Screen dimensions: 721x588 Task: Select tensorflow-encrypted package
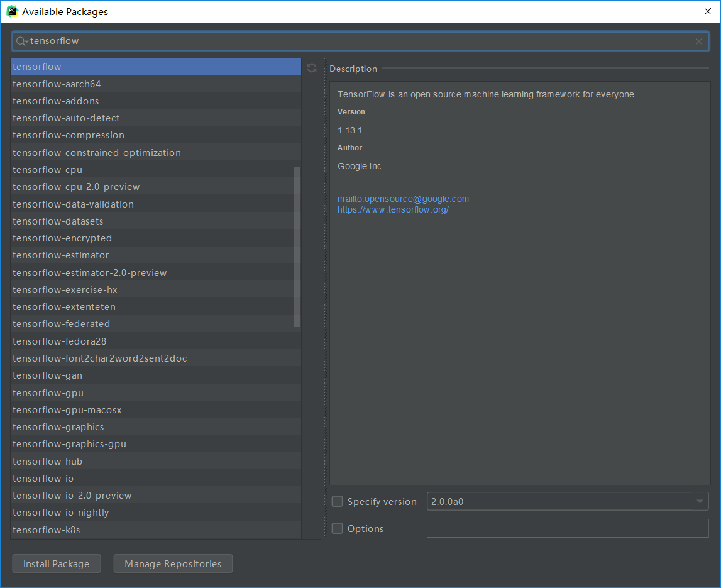[156, 238]
